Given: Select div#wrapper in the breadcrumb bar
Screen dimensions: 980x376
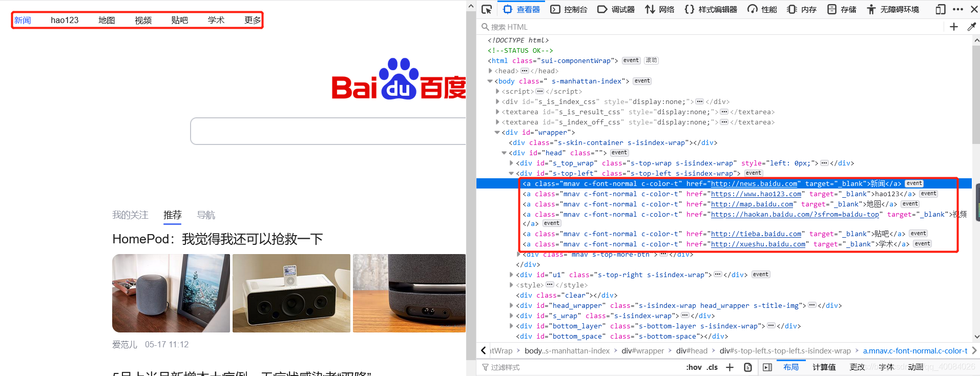Looking at the screenshot, I should click(x=642, y=351).
